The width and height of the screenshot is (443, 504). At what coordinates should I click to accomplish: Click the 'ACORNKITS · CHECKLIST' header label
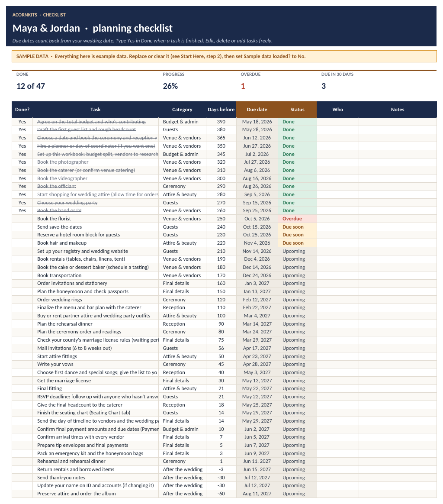(39, 15)
